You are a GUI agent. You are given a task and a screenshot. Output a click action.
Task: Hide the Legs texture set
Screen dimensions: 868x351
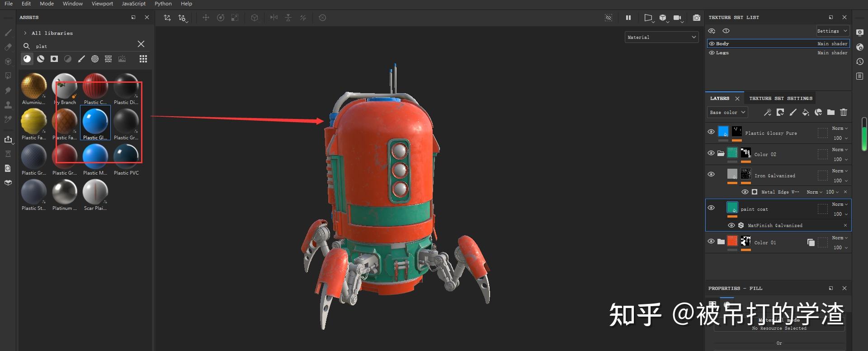pyautogui.click(x=712, y=53)
